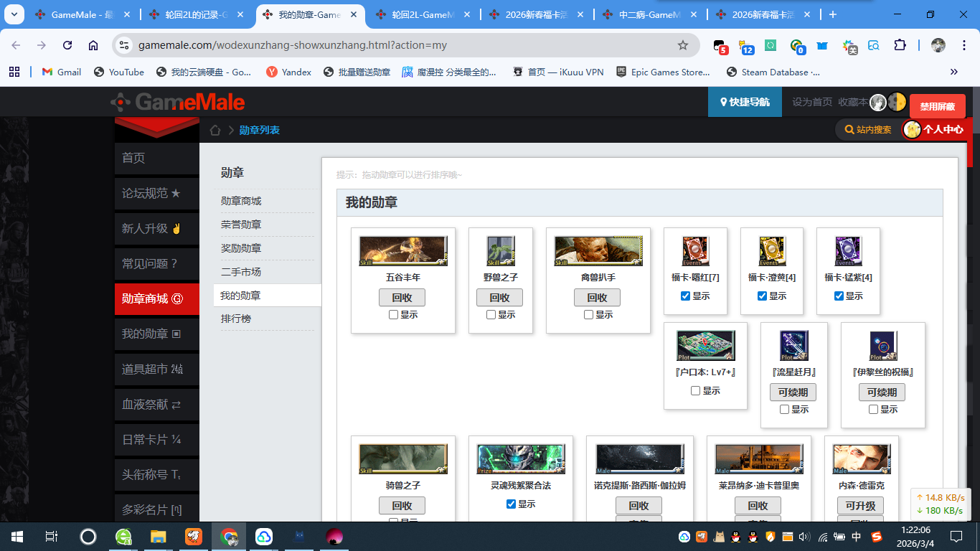Uncheck 显示 for 福卡·曙红[7]
The width and height of the screenshot is (980, 551).
coord(685,296)
